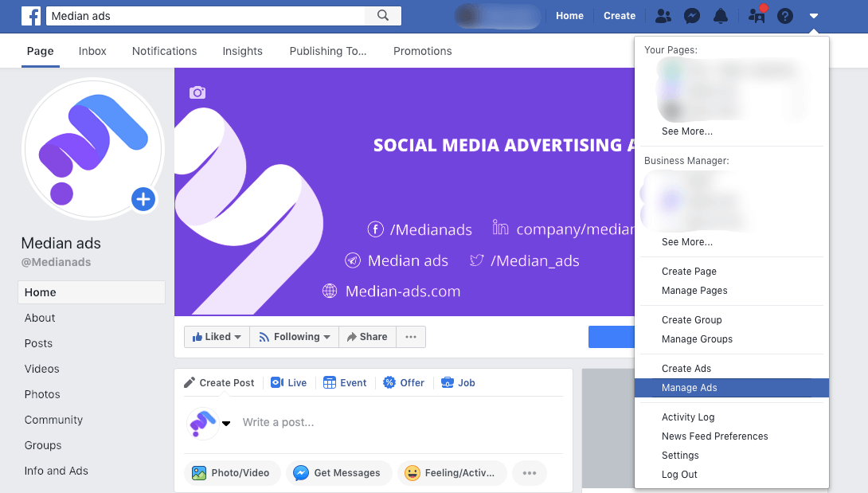Click the Get Messages button
868x493 pixels.
pyautogui.click(x=338, y=472)
